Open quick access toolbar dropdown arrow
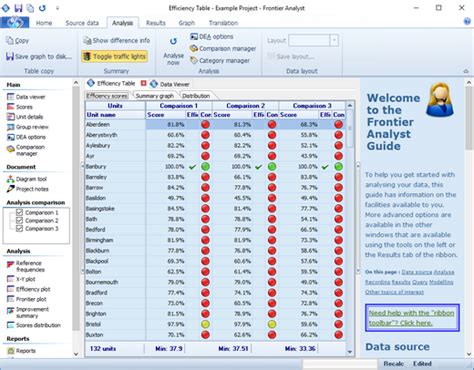 [57, 8]
